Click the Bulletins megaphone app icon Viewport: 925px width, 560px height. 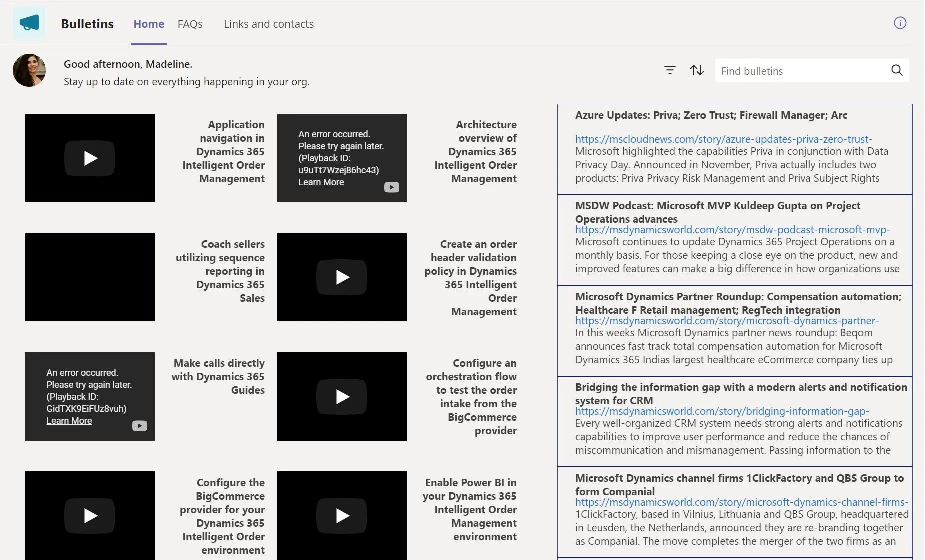[x=29, y=23]
